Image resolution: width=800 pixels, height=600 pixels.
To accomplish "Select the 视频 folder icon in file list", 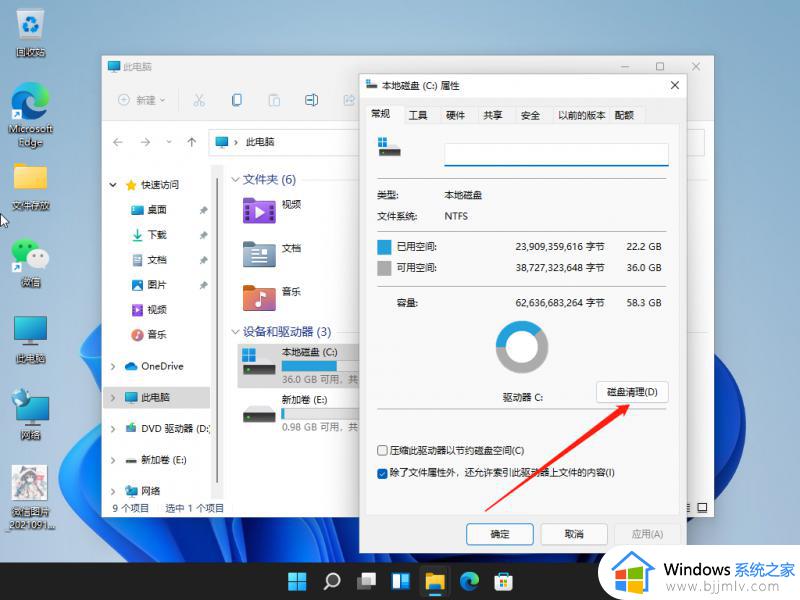I will click(259, 211).
